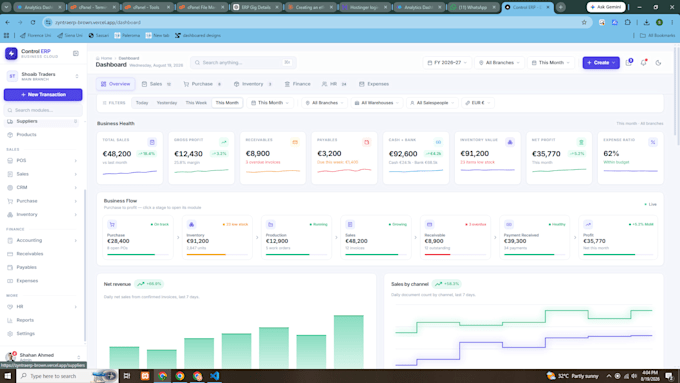Open Products in sidebar

[42, 135]
